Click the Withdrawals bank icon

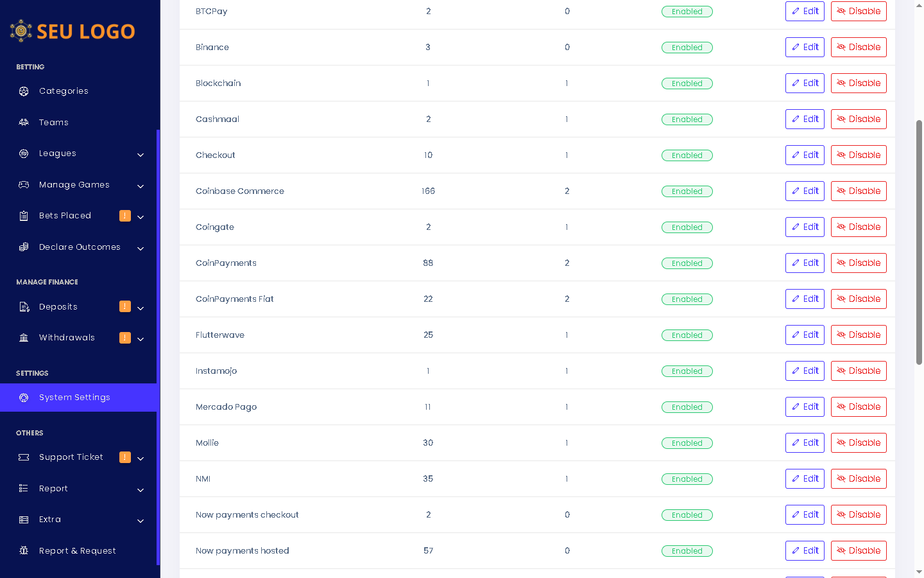[x=24, y=338]
